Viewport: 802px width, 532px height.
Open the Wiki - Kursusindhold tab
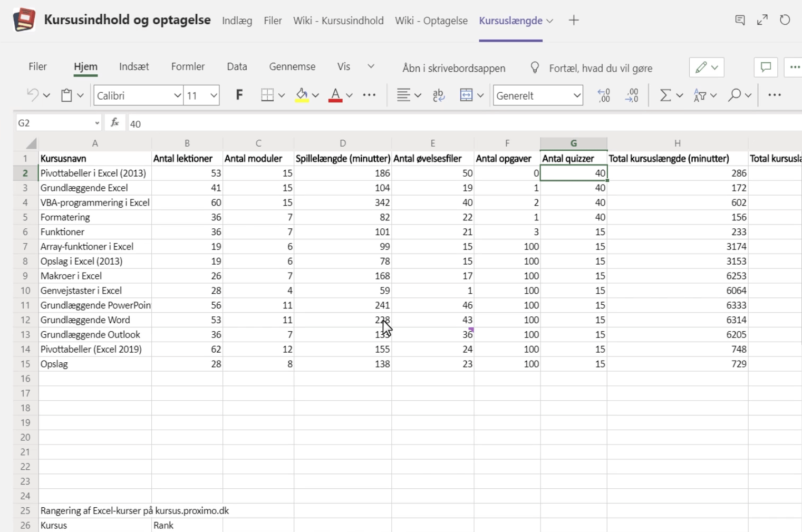tap(339, 21)
